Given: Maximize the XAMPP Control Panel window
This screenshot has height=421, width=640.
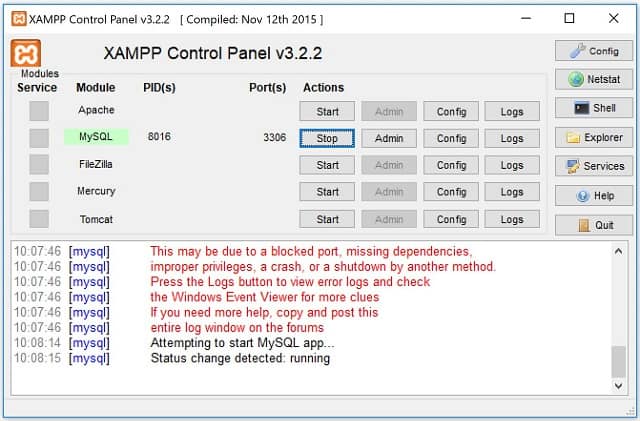Looking at the screenshot, I should (x=569, y=18).
